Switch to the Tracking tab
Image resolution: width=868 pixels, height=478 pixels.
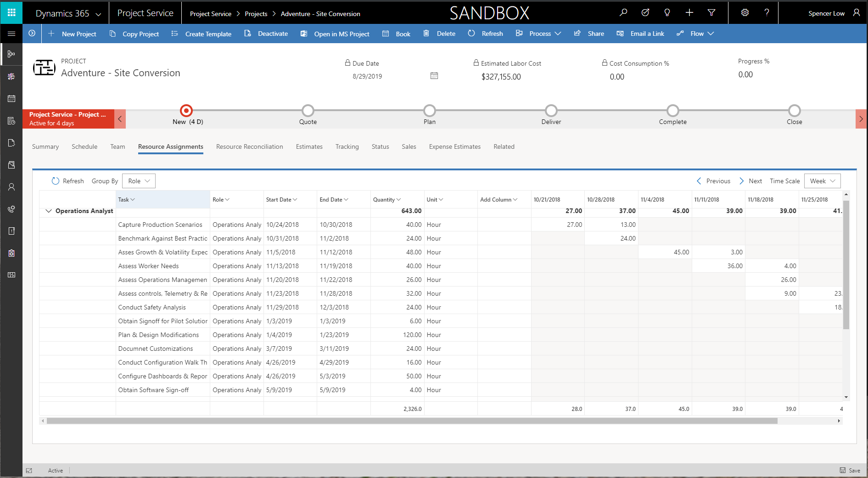(x=347, y=147)
